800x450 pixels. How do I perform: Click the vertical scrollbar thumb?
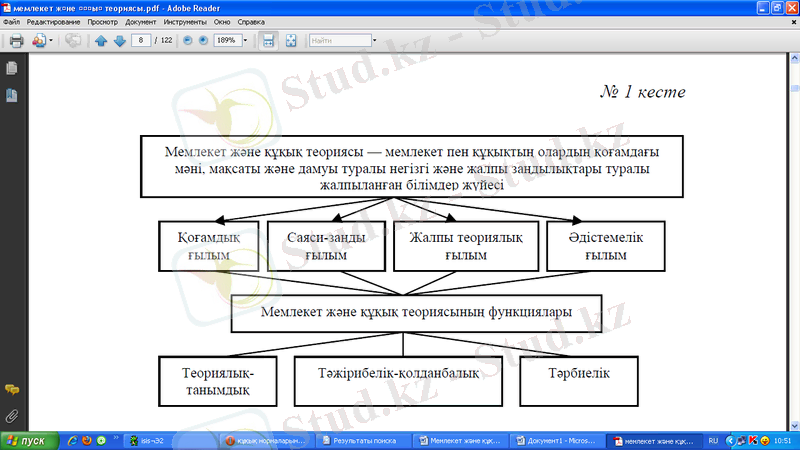[794, 88]
